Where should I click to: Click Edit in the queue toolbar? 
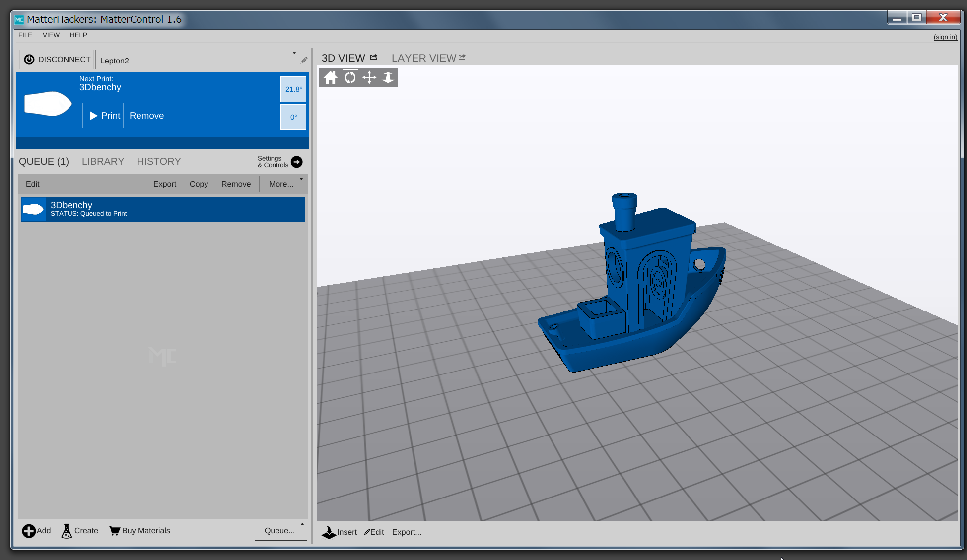33,184
